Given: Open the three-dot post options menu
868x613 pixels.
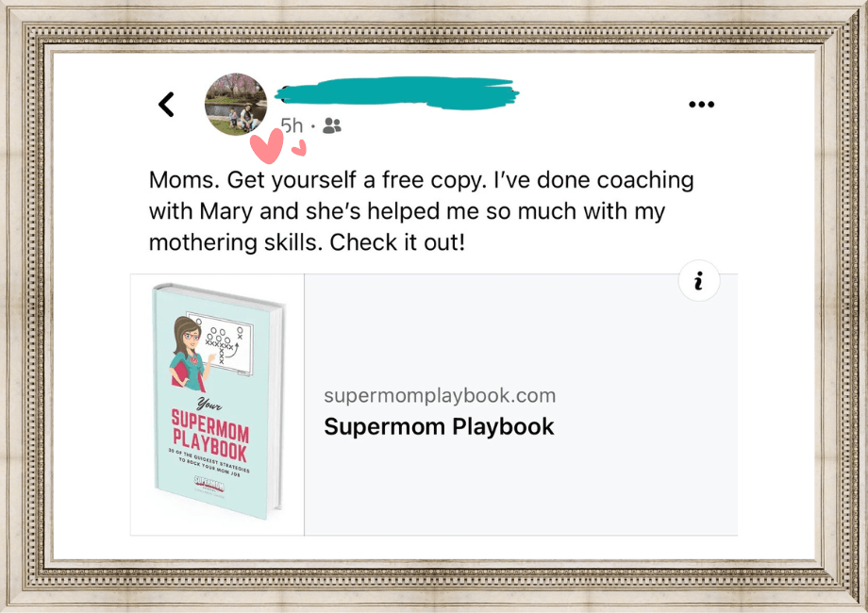Looking at the screenshot, I should [x=701, y=104].
